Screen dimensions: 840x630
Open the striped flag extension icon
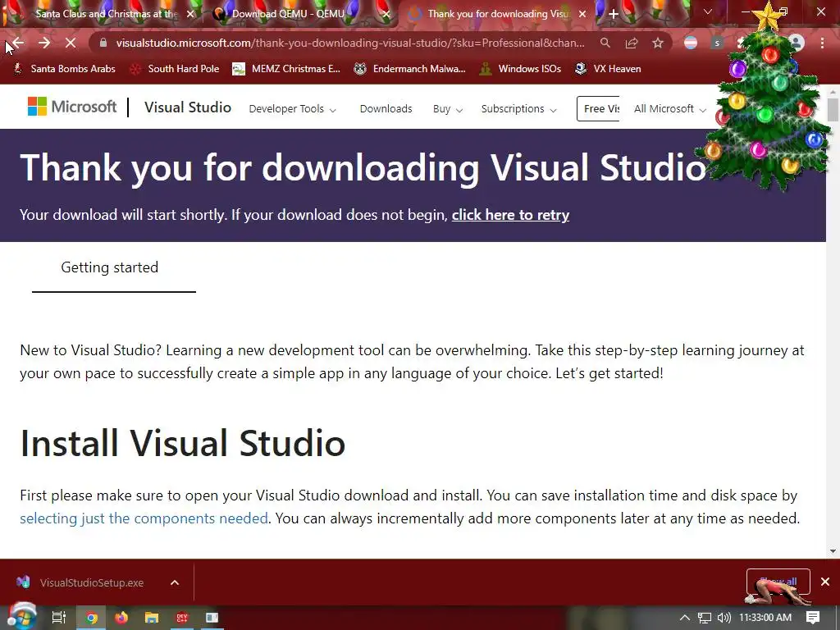click(691, 43)
